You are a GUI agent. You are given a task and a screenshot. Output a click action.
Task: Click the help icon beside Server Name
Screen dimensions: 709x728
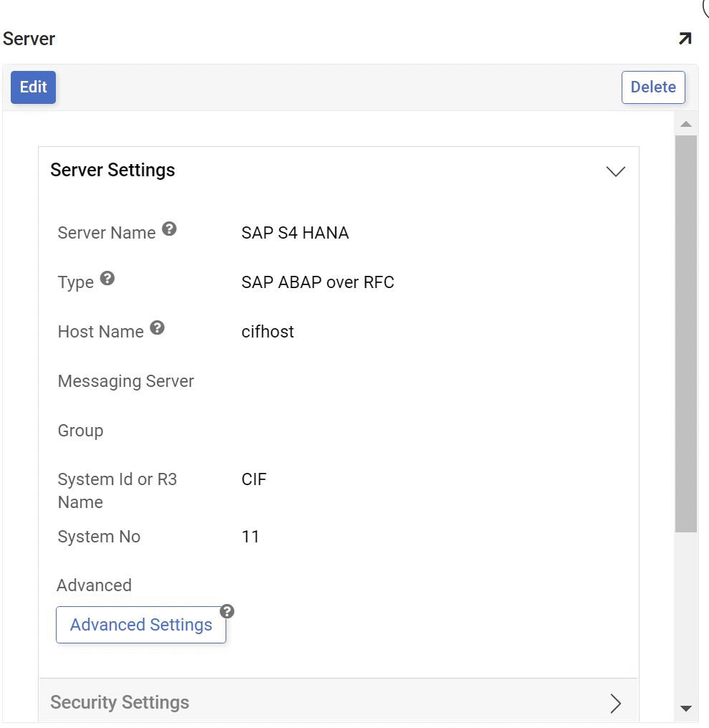(x=169, y=229)
